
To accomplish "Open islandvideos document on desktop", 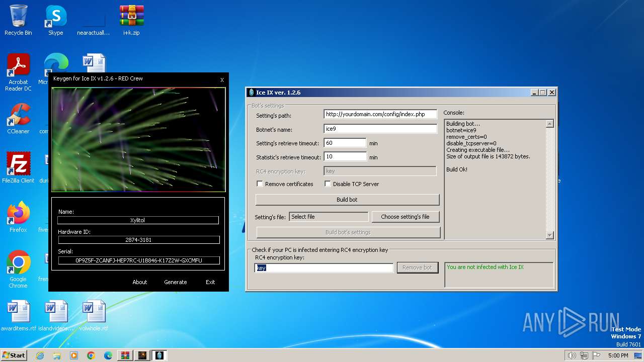I will click(x=56, y=316).
